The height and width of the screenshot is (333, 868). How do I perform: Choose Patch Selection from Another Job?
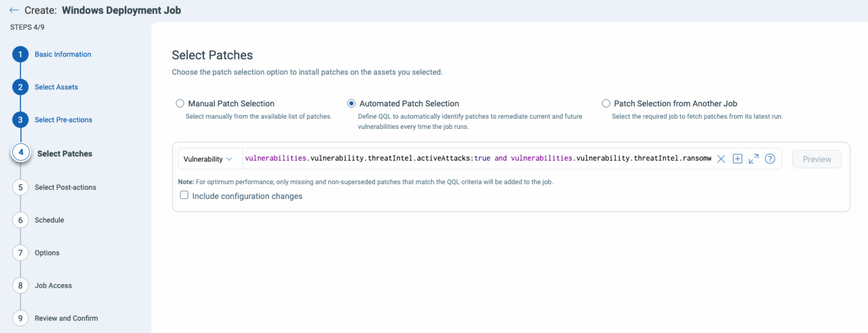[x=606, y=103]
